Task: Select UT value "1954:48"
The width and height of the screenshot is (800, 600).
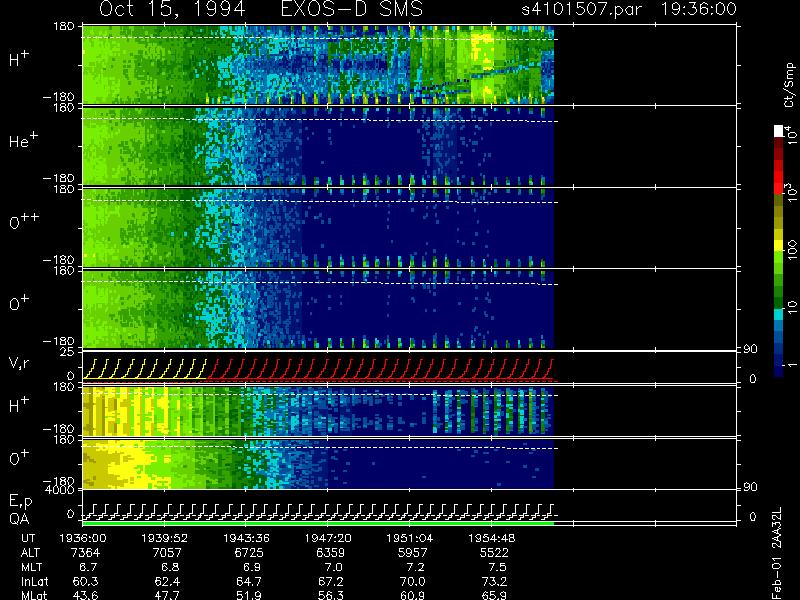Action: [491, 538]
